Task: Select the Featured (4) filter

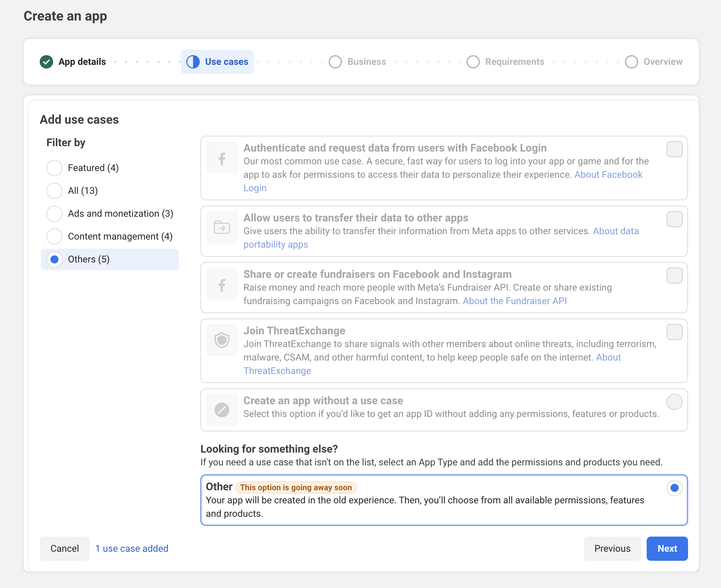Action: [x=54, y=168]
